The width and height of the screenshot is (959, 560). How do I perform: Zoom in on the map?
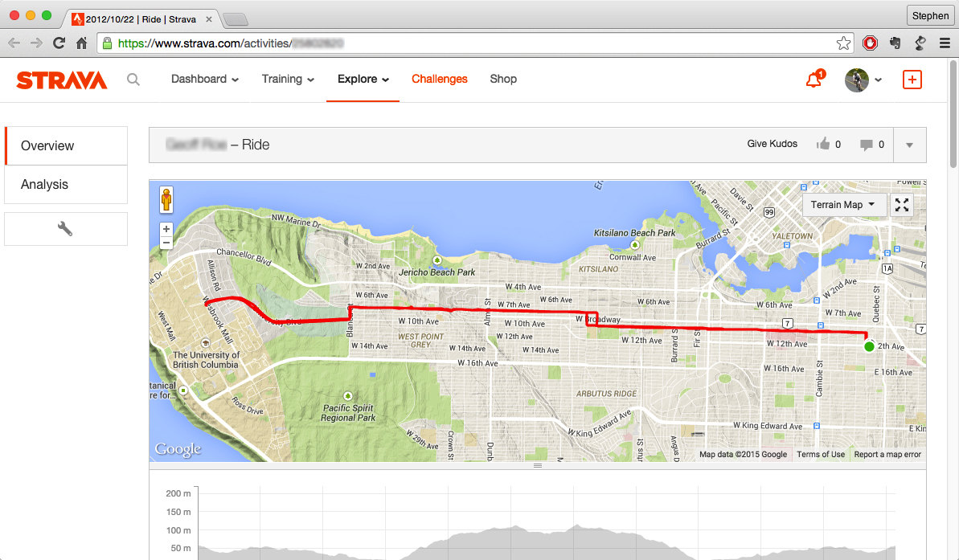[166, 229]
